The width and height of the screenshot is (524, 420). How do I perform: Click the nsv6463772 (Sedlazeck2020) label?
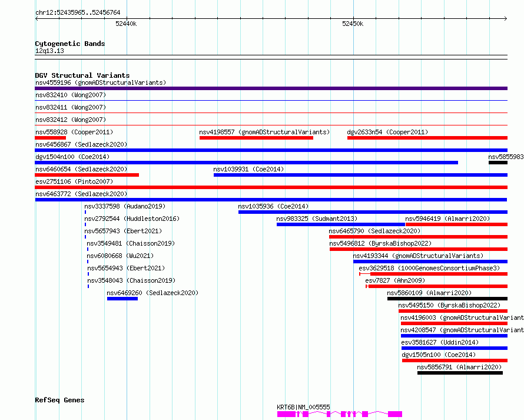coord(81,194)
